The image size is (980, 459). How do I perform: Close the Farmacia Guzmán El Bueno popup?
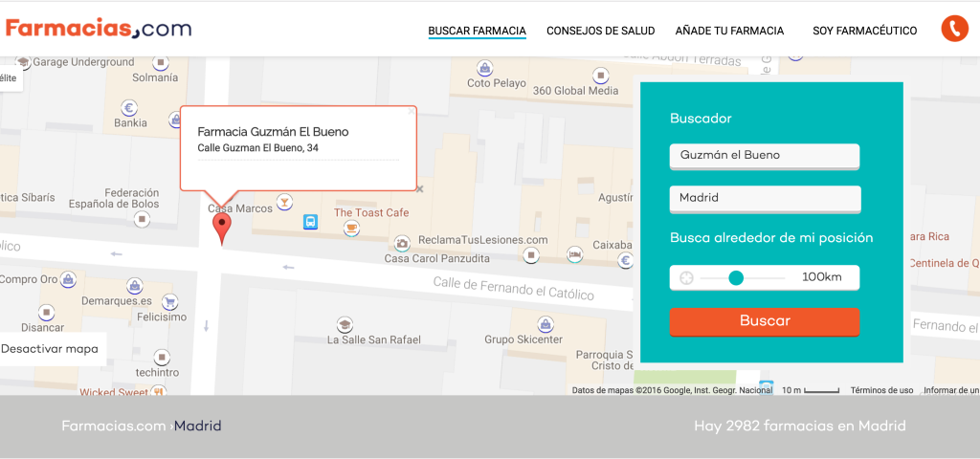tap(411, 112)
